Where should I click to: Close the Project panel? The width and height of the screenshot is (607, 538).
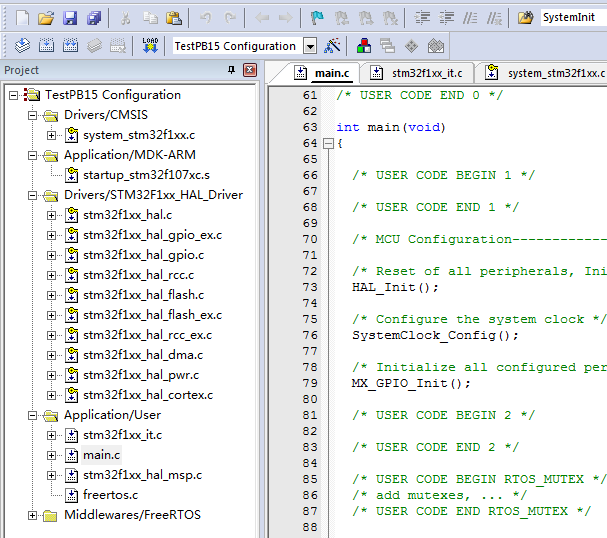point(250,70)
